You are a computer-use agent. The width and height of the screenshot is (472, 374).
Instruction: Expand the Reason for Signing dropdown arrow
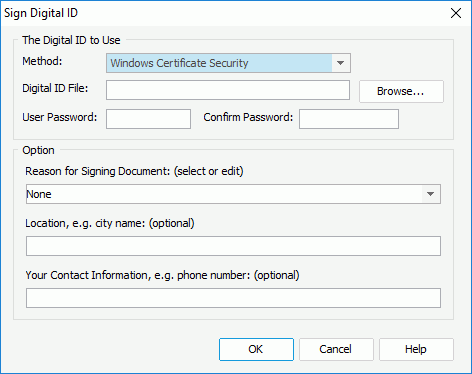[x=430, y=194]
